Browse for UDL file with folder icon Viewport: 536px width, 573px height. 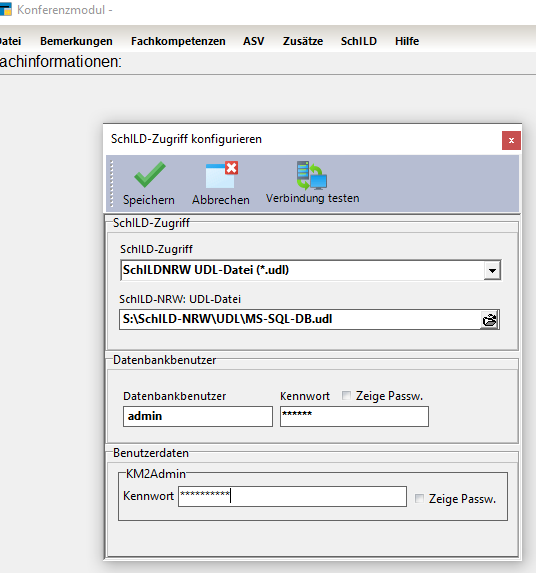tap(490, 320)
